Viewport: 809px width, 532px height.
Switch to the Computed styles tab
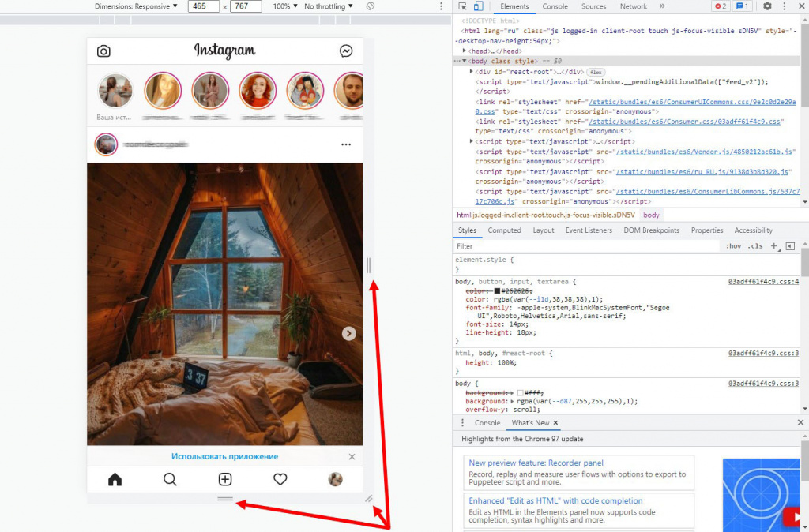click(504, 230)
